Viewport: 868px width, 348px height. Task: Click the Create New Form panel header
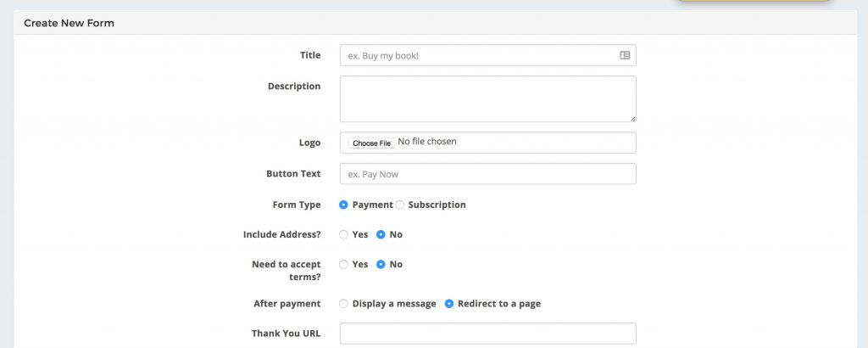tap(435, 23)
